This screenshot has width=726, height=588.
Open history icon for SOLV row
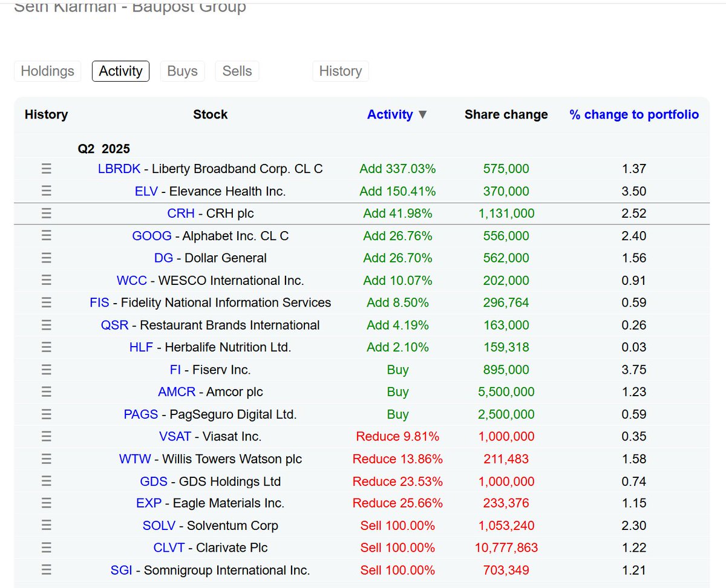47,526
